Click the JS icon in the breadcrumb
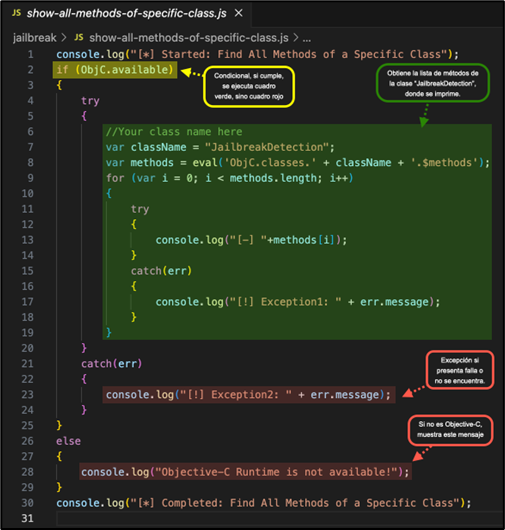The width and height of the screenshot is (505, 530). pyautogui.click(x=79, y=37)
